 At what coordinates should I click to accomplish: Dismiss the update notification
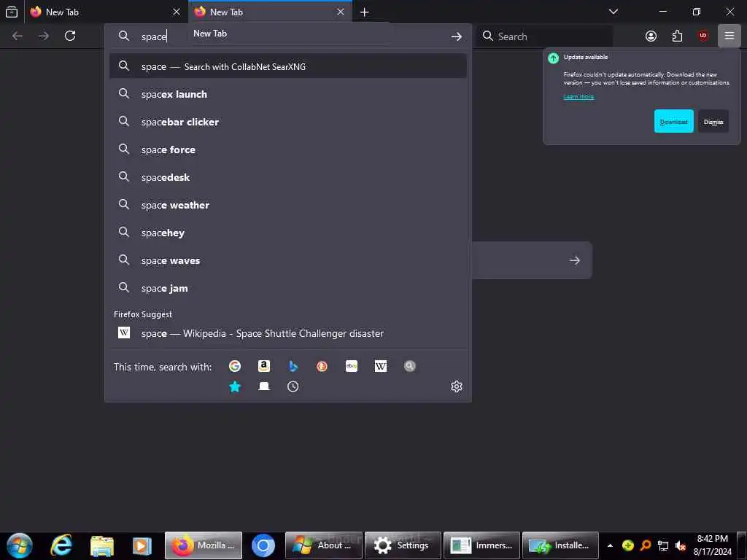[x=713, y=122]
